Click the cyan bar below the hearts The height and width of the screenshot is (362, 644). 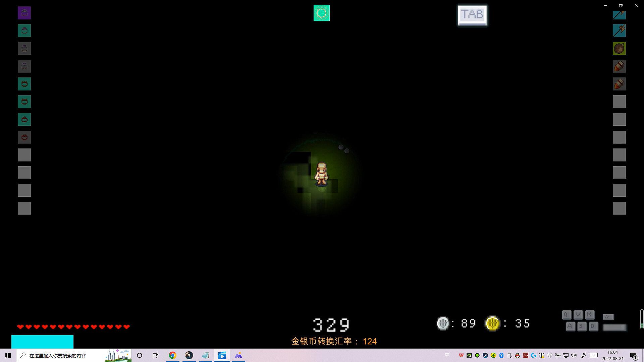(42, 342)
